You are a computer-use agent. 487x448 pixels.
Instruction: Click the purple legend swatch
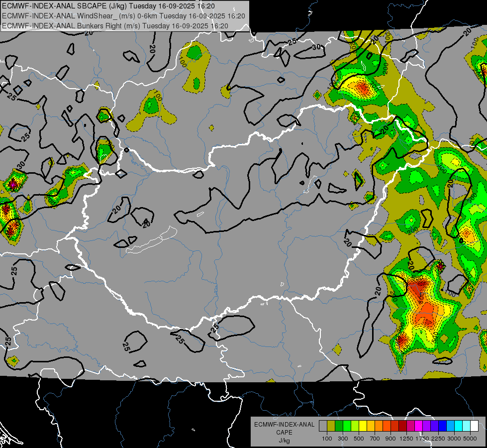tap(426, 426)
